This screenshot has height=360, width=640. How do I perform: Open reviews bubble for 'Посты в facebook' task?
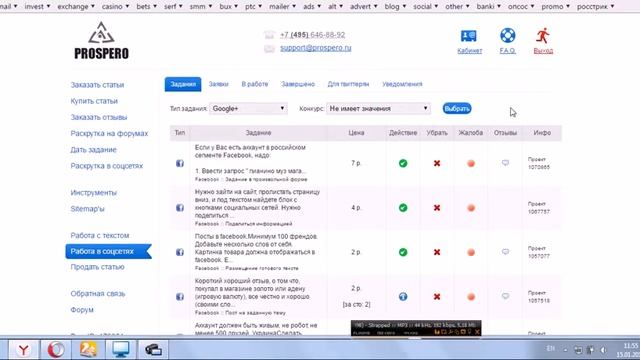tap(505, 252)
